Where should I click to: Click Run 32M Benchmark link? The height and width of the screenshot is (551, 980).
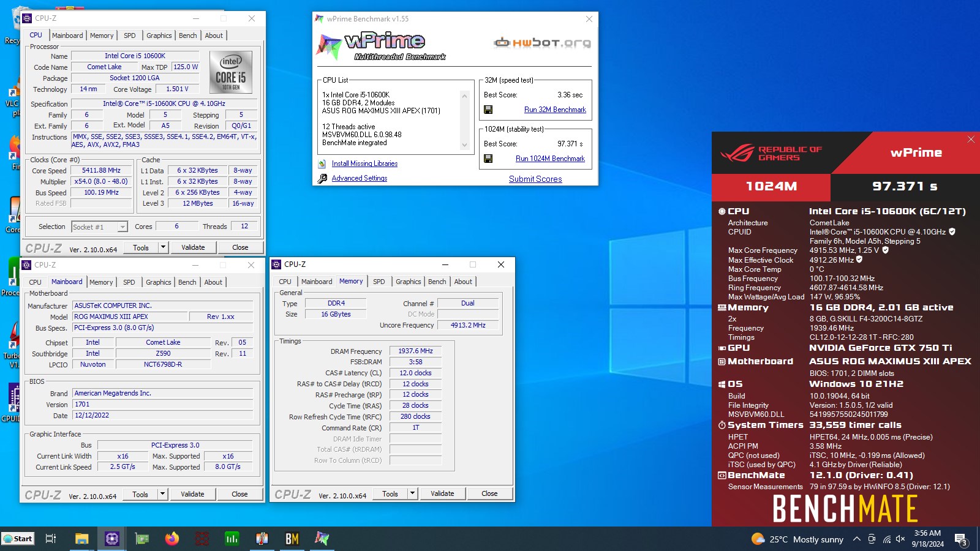(555, 110)
